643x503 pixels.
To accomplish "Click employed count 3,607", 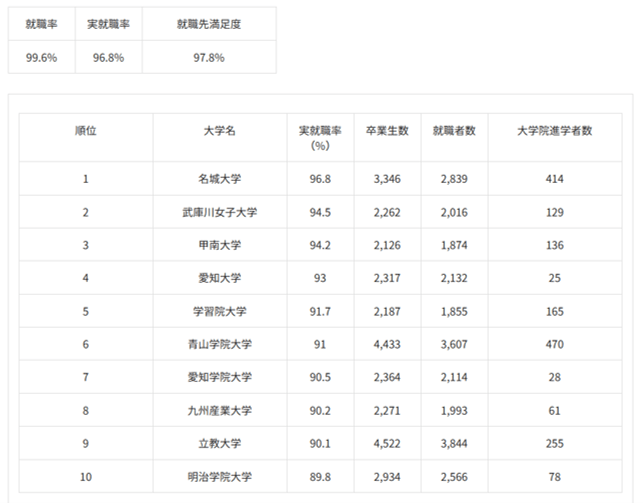I will click(454, 344).
